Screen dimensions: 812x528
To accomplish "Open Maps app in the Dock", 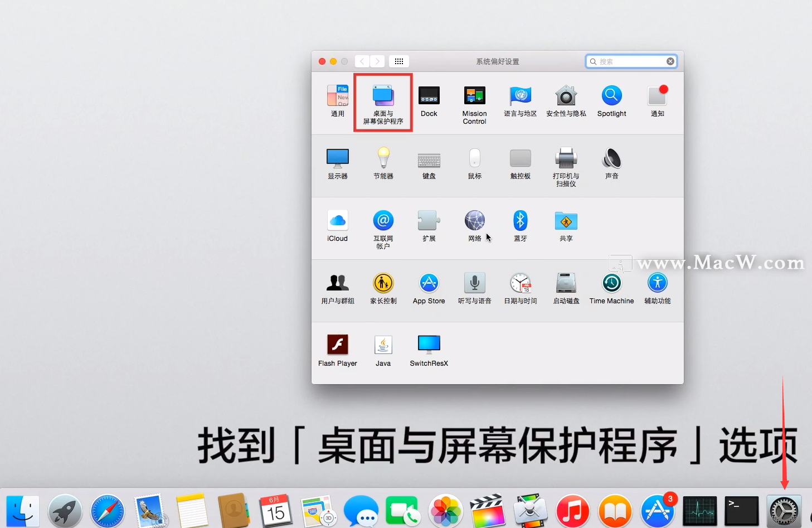I will [x=319, y=511].
